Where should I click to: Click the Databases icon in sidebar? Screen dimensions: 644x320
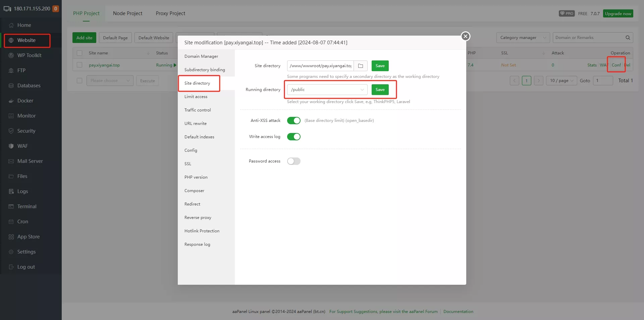coord(11,86)
